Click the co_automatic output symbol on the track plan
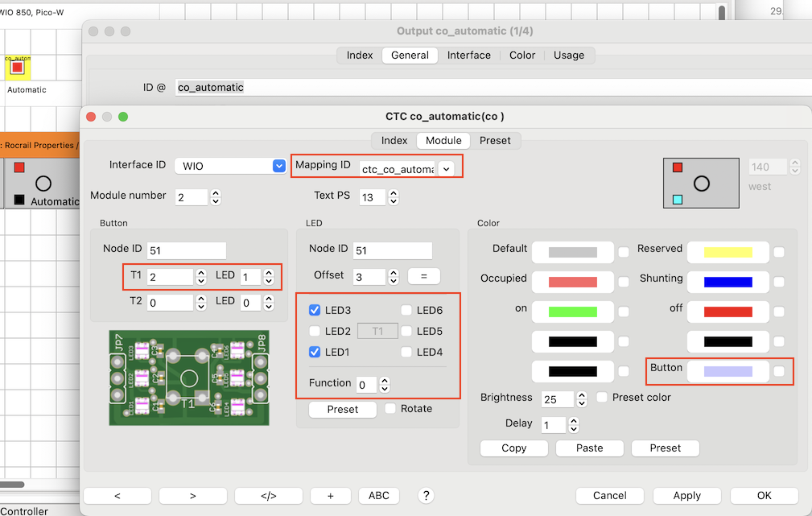812x516 pixels. tap(17, 68)
